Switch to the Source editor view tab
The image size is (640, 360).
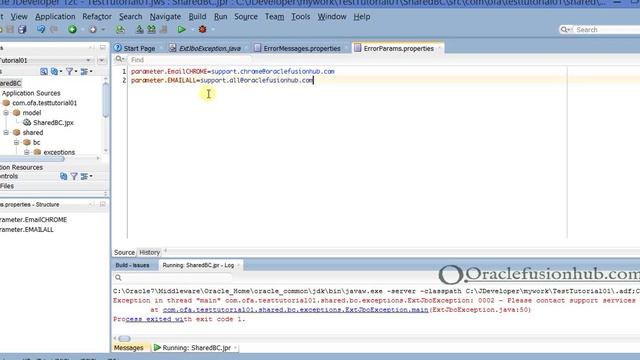(x=124, y=253)
